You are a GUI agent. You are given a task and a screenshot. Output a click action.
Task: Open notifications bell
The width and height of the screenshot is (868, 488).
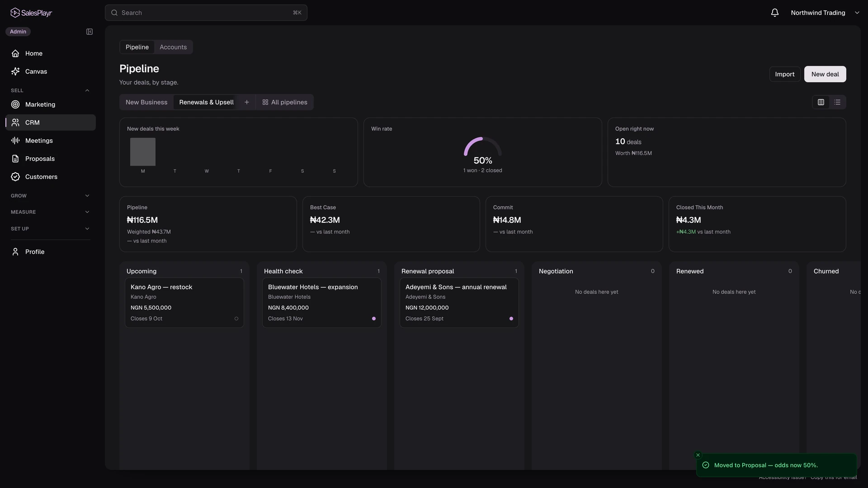click(x=775, y=13)
